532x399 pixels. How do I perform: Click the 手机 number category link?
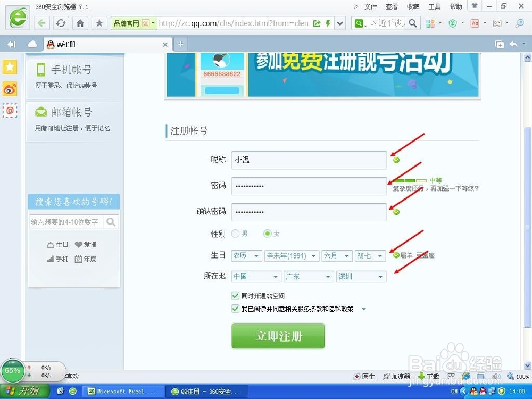[57, 259]
